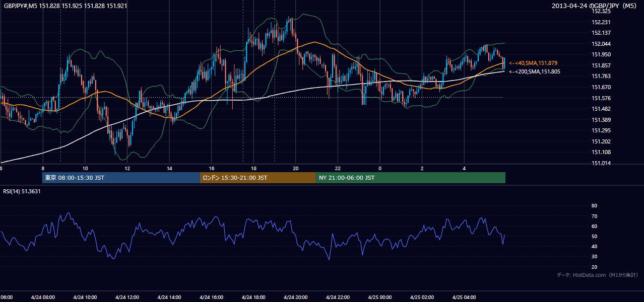
Task: Click price axis value 151.857
Action: [601, 65]
